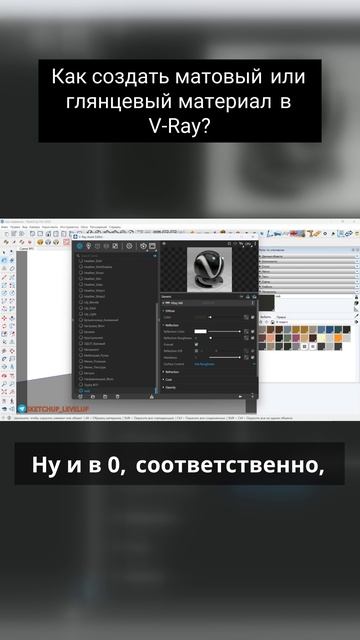The image size is (360, 640).
Task: Open the preview options kebab menu
Action: 255,244
